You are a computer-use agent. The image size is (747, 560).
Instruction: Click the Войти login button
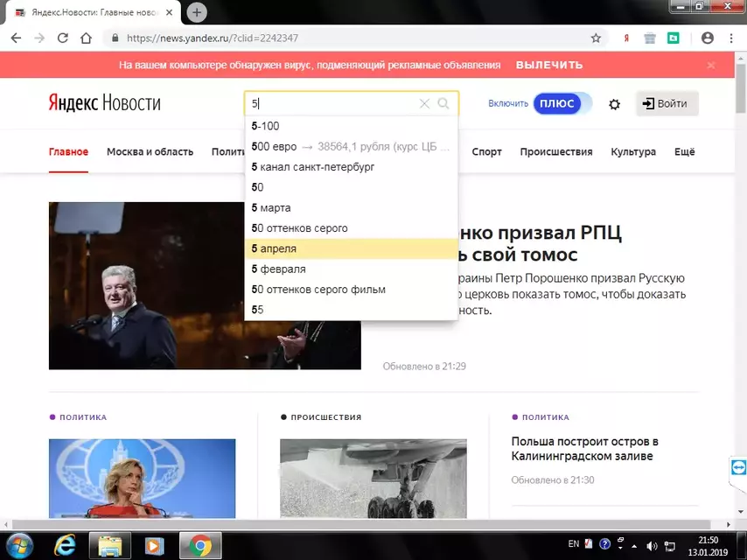click(x=667, y=103)
